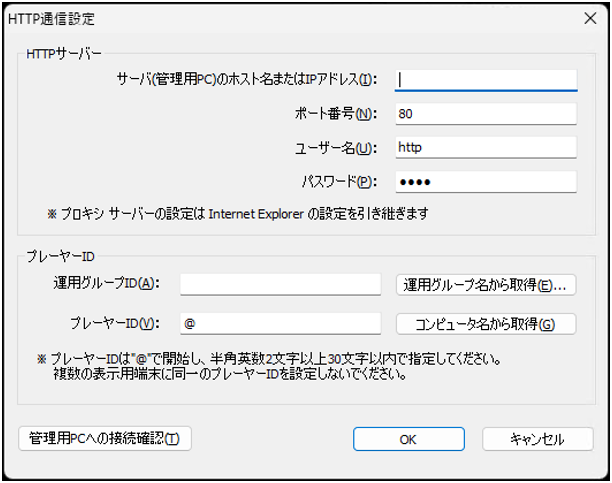The height and width of the screenshot is (483, 612).
Task: Click the HTTP通信設定 title bar text
Action: pyautogui.click(x=51, y=19)
